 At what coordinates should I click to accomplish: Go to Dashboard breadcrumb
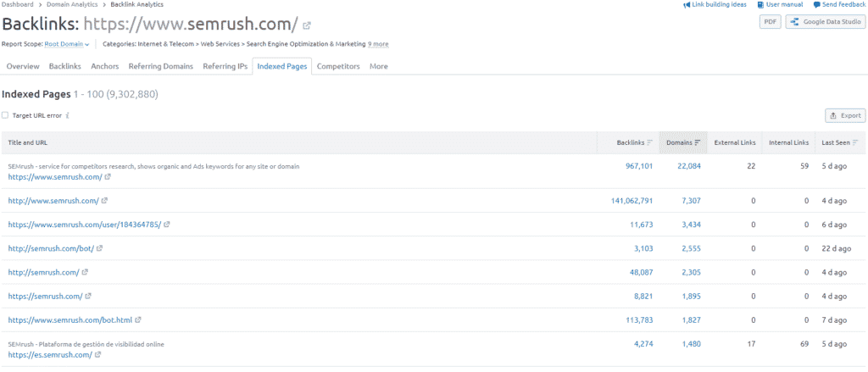tap(16, 4)
